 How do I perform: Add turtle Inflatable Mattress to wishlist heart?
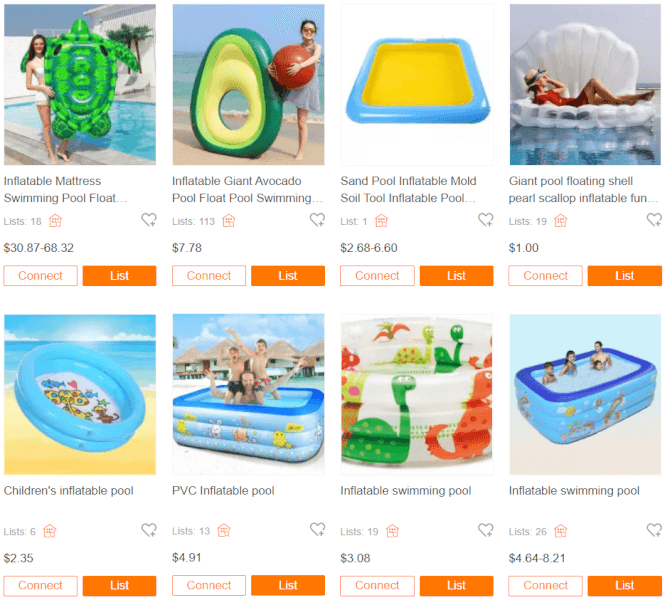click(x=149, y=220)
